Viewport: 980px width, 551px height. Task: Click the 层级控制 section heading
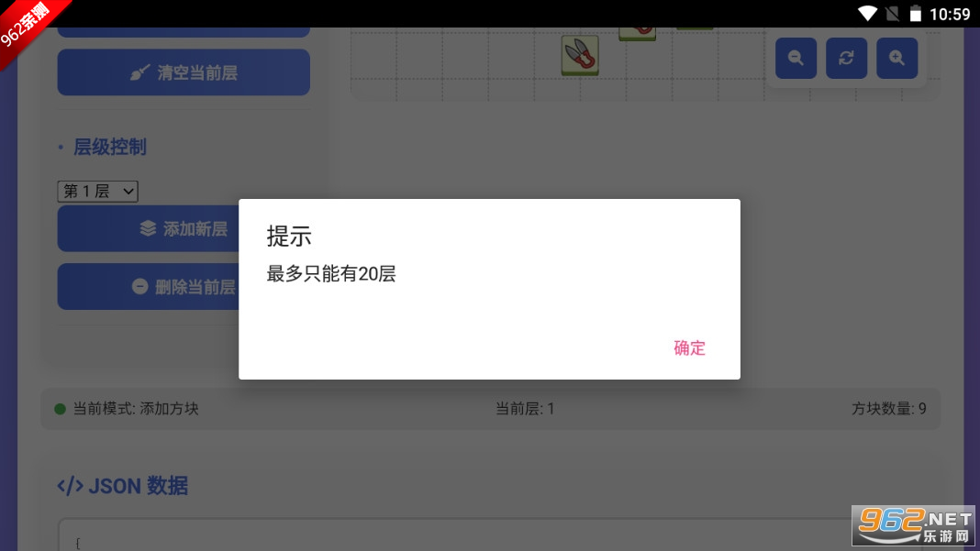(x=110, y=148)
